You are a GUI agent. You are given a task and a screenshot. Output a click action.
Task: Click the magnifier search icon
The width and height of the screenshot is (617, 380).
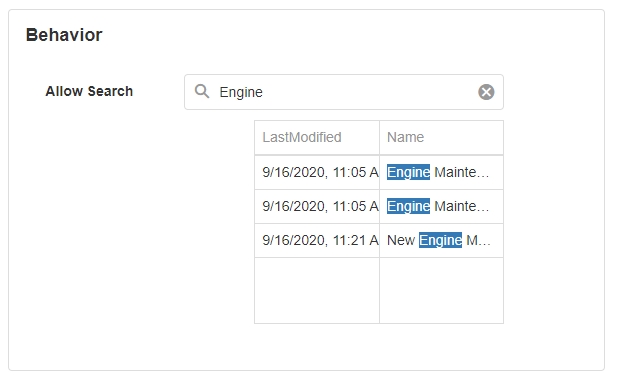pyautogui.click(x=202, y=91)
